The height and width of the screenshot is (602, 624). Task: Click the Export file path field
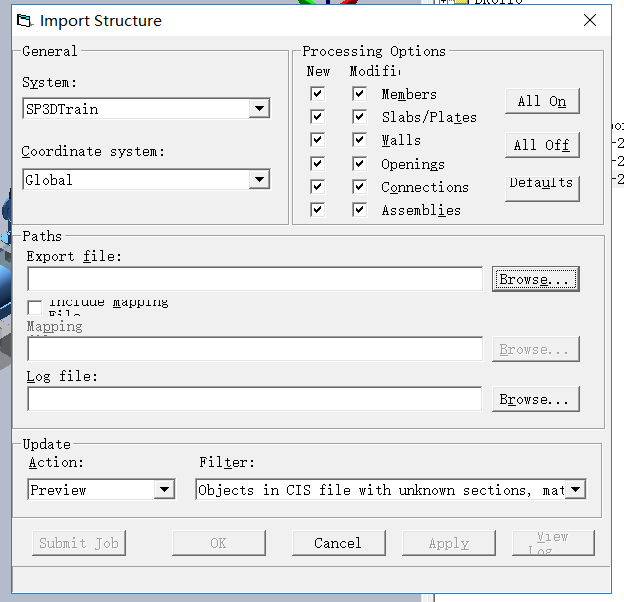coord(255,279)
